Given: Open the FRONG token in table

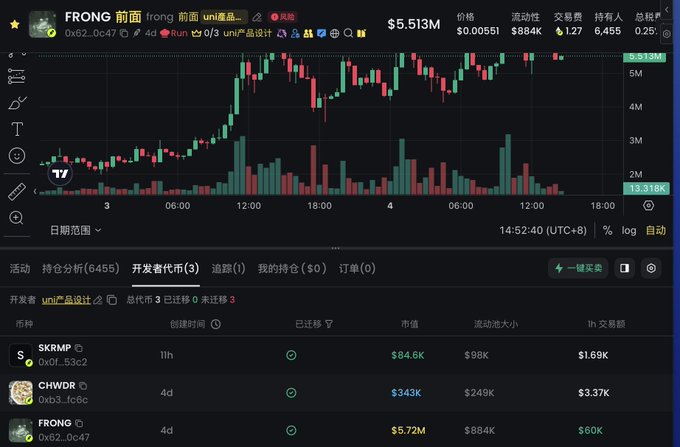Looking at the screenshot, I should 336,430.
